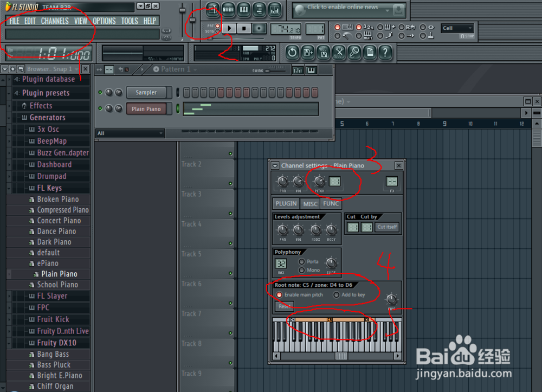Enable Porta polyphony option
The width and height of the screenshot is (542, 392).
(x=302, y=262)
